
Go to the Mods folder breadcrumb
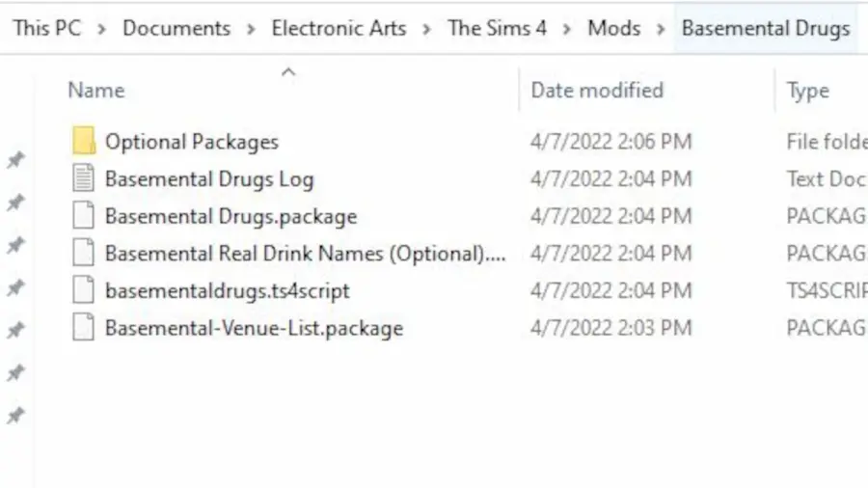coord(614,28)
